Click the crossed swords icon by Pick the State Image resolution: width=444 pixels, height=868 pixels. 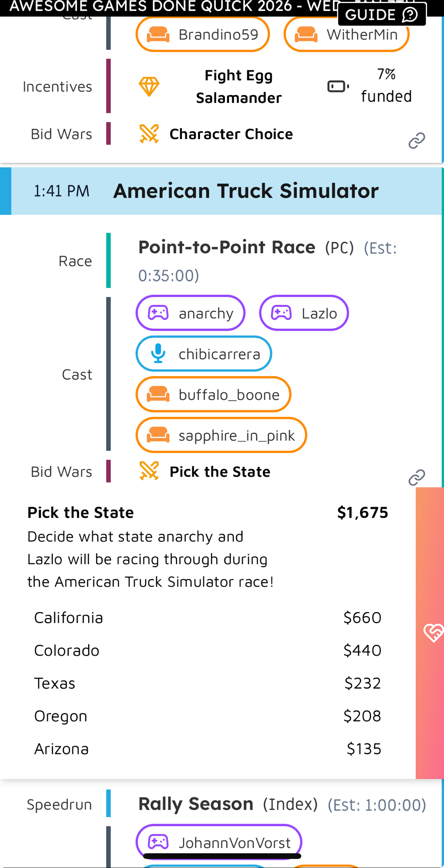coord(149,471)
